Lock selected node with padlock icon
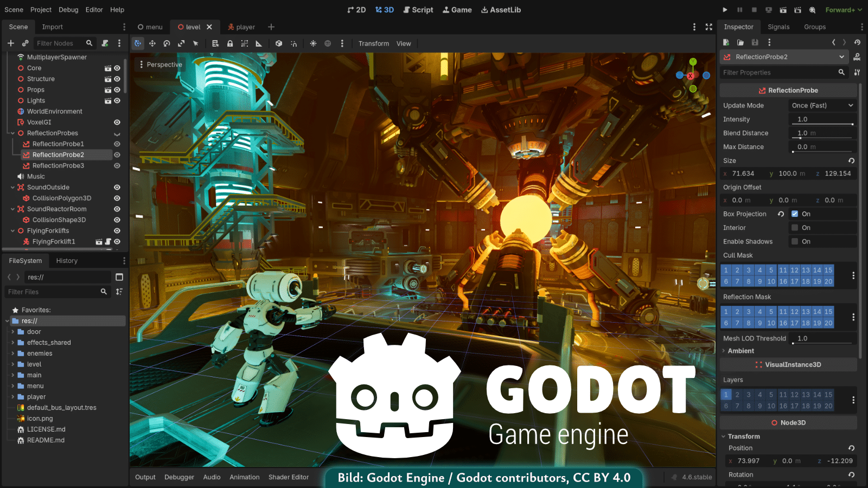The image size is (868, 488). [230, 43]
